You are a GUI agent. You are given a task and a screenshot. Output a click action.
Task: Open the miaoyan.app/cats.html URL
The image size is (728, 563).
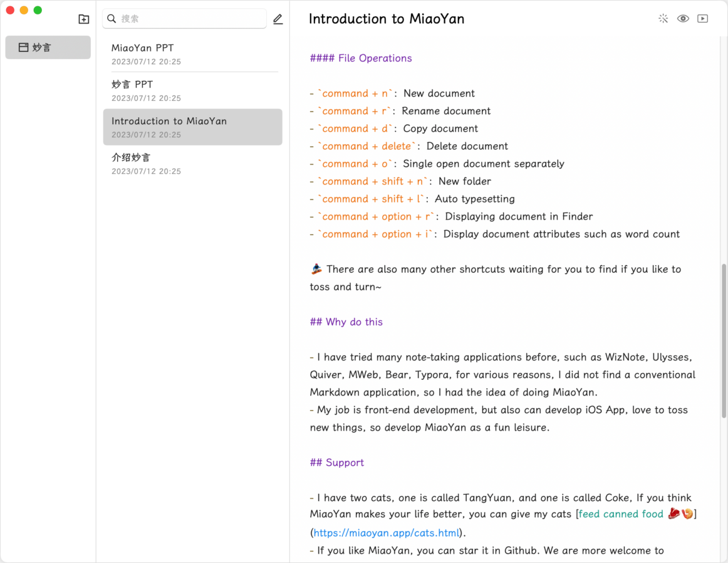tap(387, 533)
